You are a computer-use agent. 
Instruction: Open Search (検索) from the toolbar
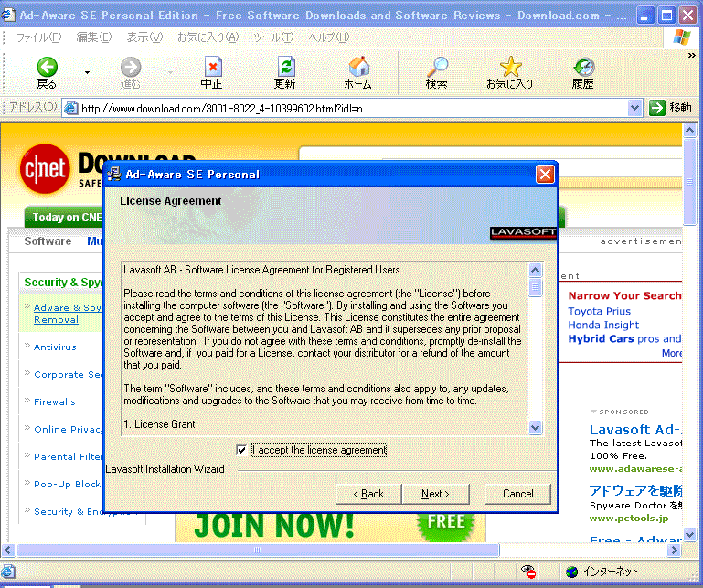tap(437, 72)
